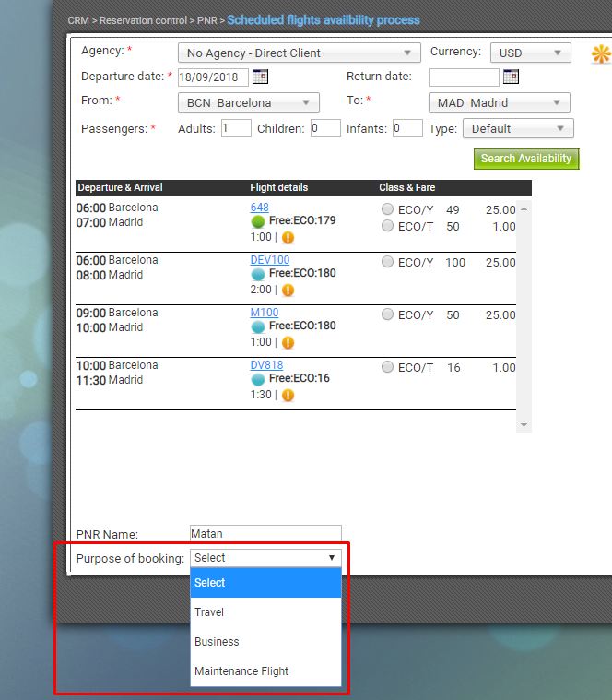
Task: Click the blue status dot for flight DV818
Action: 258,379
